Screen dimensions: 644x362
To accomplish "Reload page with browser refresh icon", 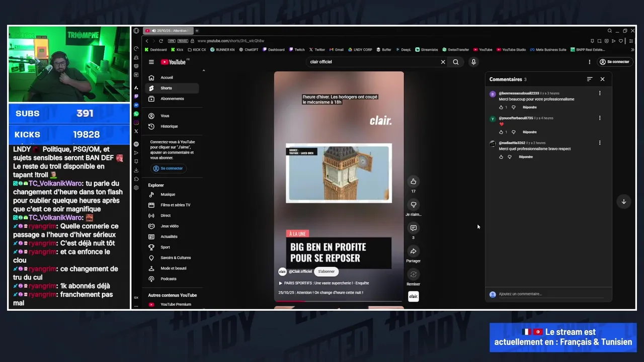I will (x=161, y=41).
